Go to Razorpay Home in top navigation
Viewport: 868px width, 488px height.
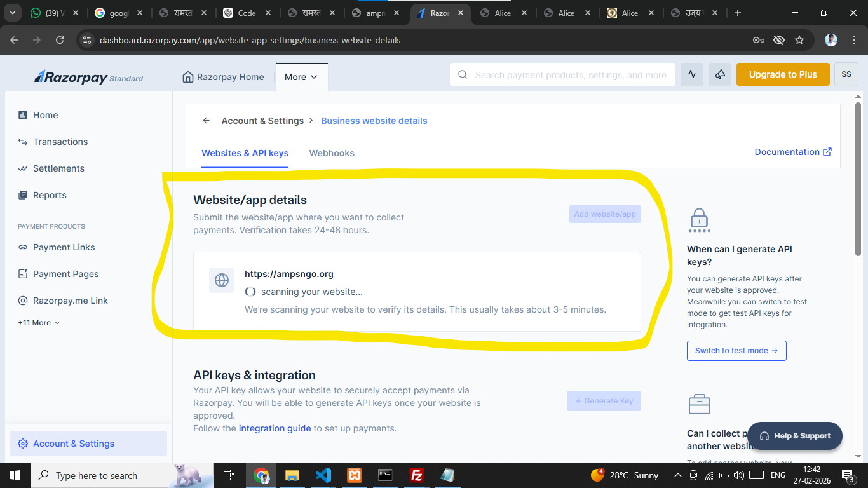(x=223, y=77)
